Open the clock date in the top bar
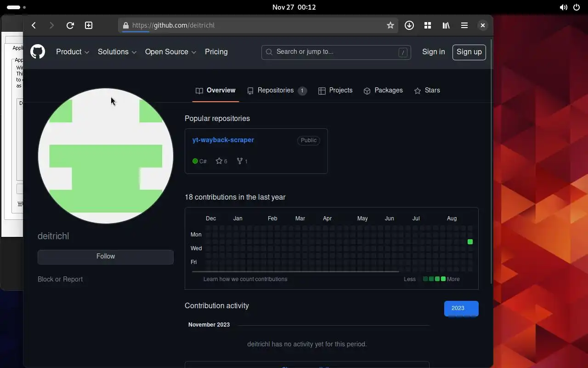The height and width of the screenshot is (368, 588). [x=294, y=7]
